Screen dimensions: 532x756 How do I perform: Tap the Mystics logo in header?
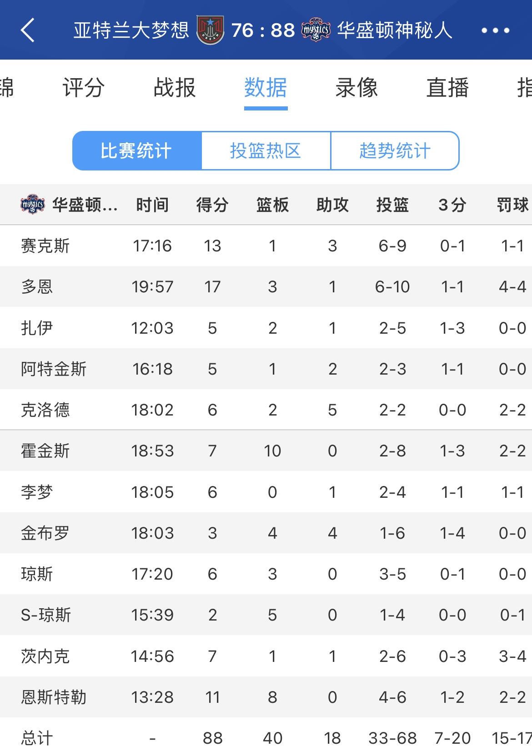(x=316, y=30)
